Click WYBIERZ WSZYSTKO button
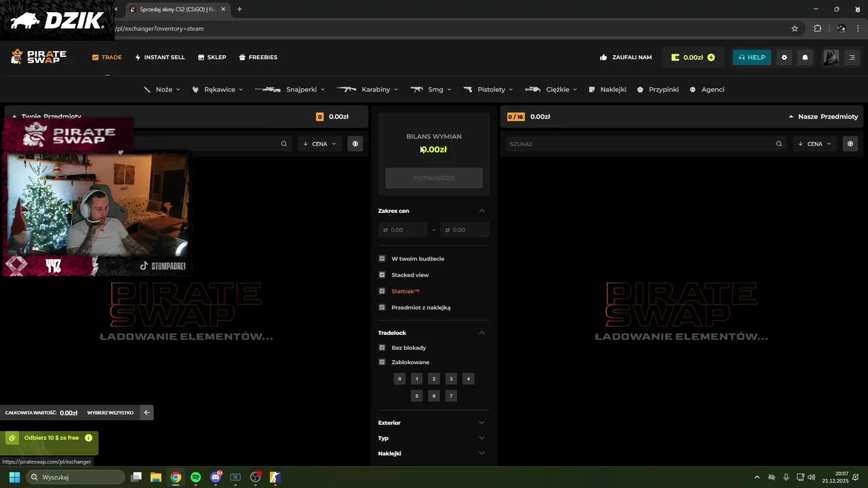 point(111,413)
